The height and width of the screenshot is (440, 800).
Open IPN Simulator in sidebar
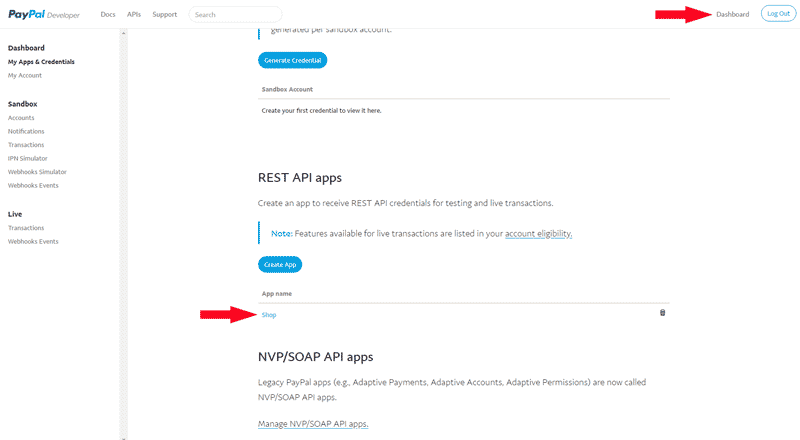[28, 158]
